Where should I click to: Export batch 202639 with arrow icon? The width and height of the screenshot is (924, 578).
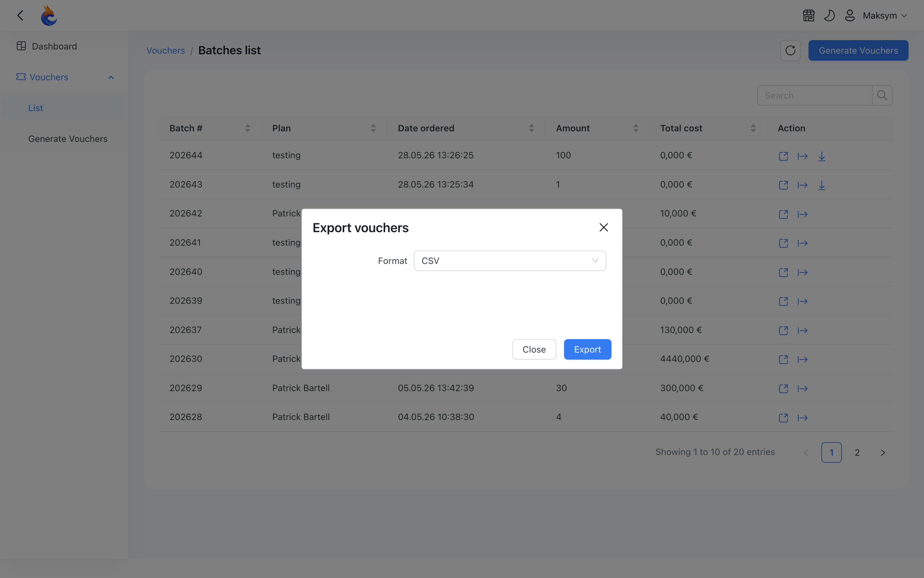pyautogui.click(x=803, y=301)
